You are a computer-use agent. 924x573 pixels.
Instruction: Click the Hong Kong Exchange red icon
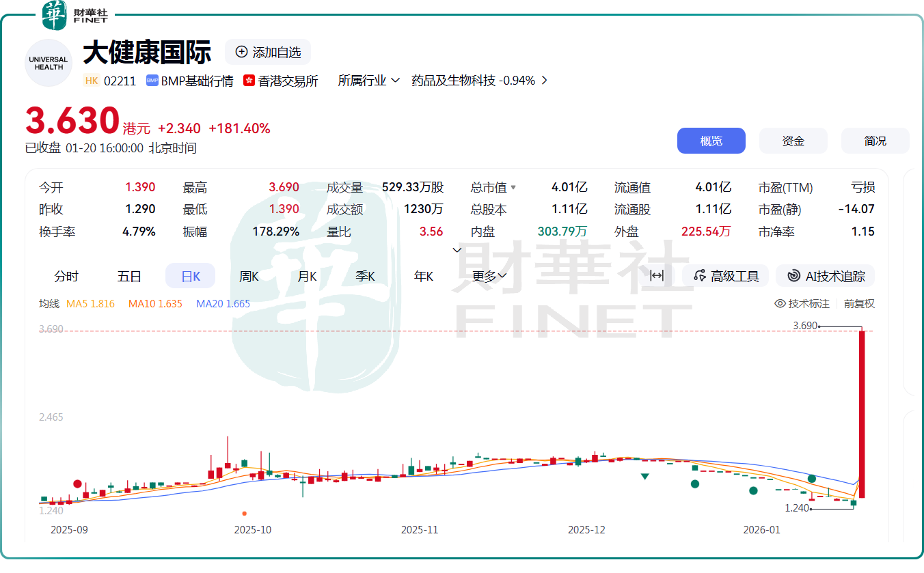pos(249,81)
